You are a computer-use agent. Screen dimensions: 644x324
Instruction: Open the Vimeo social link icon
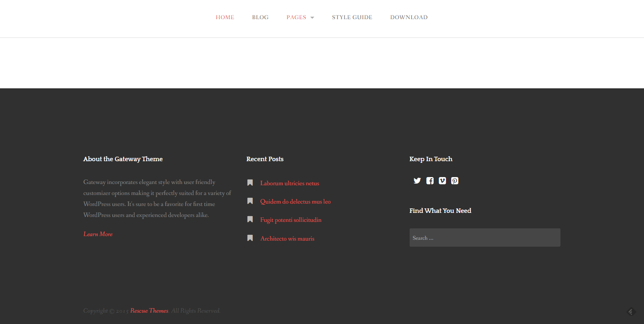pyautogui.click(x=442, y=181)
